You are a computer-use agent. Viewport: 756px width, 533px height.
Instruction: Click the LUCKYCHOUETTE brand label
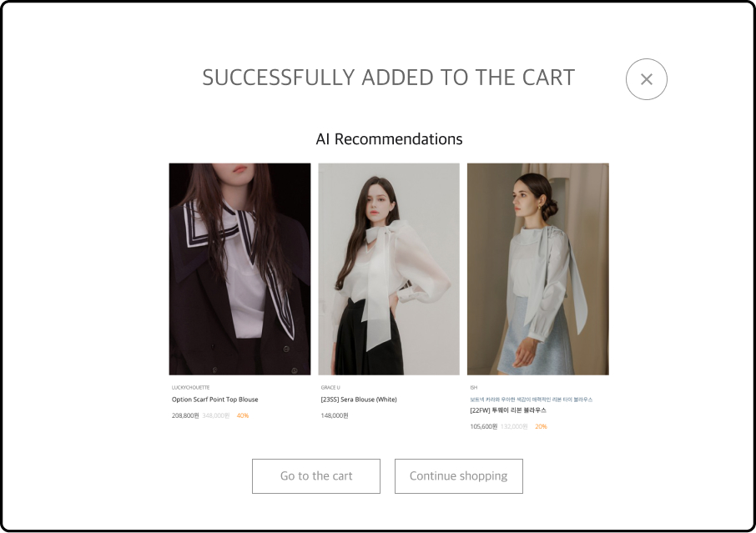[x=190, y=388]
